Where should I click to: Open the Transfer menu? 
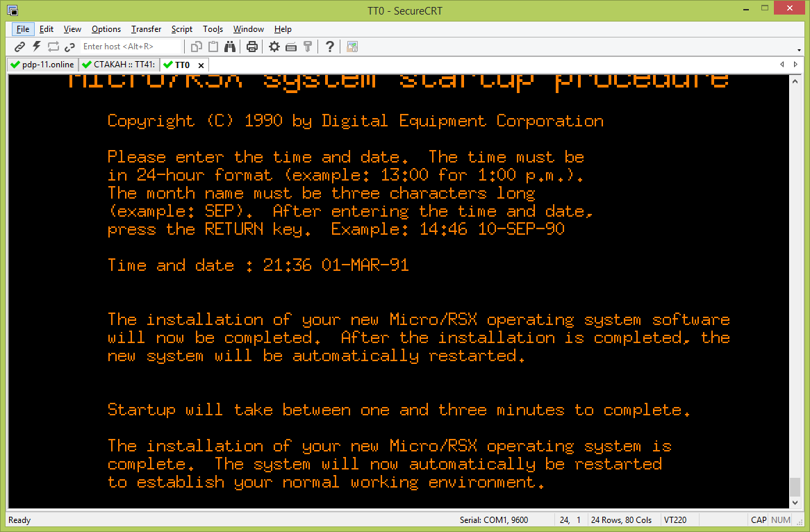(146, 29)
